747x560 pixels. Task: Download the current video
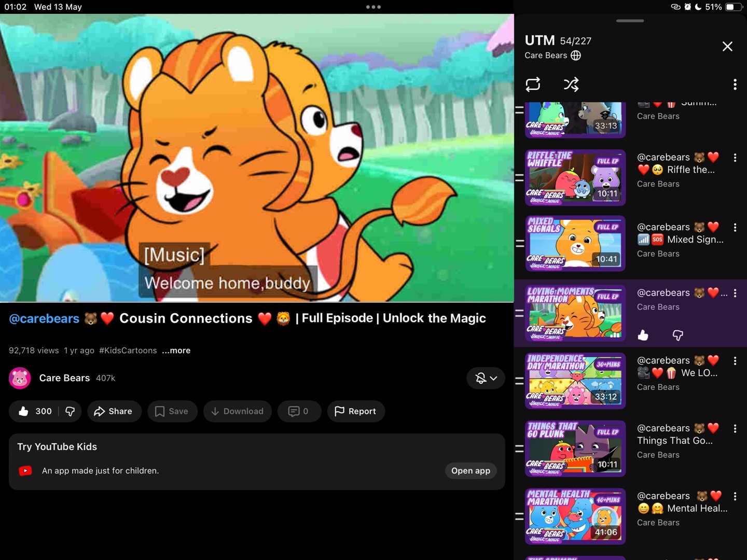237,411
